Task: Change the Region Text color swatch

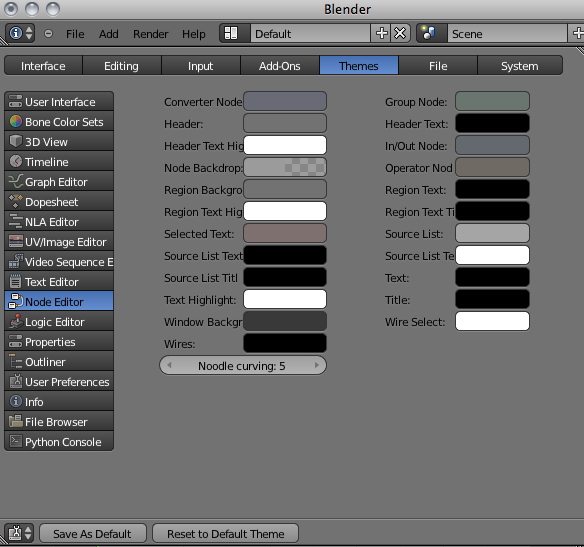Action: point(492,189)
